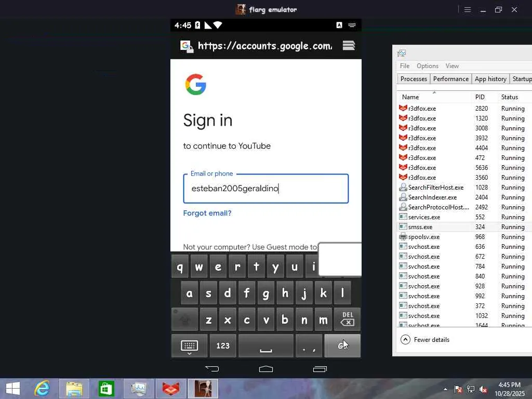532x399 pixels.
Task: Open the flarg emulator hamburger menu
Action: pos(468,9)
